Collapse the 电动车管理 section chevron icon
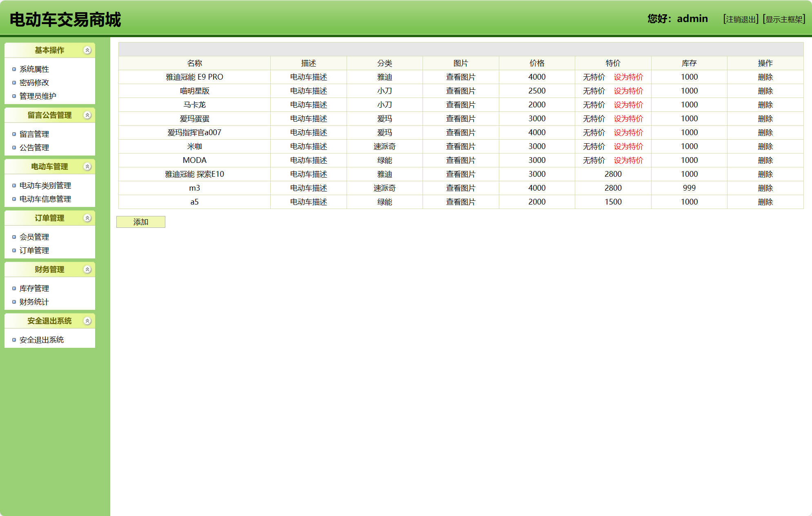Image resolution: width=812 pixels, height=516 pixels. point(87,167)
